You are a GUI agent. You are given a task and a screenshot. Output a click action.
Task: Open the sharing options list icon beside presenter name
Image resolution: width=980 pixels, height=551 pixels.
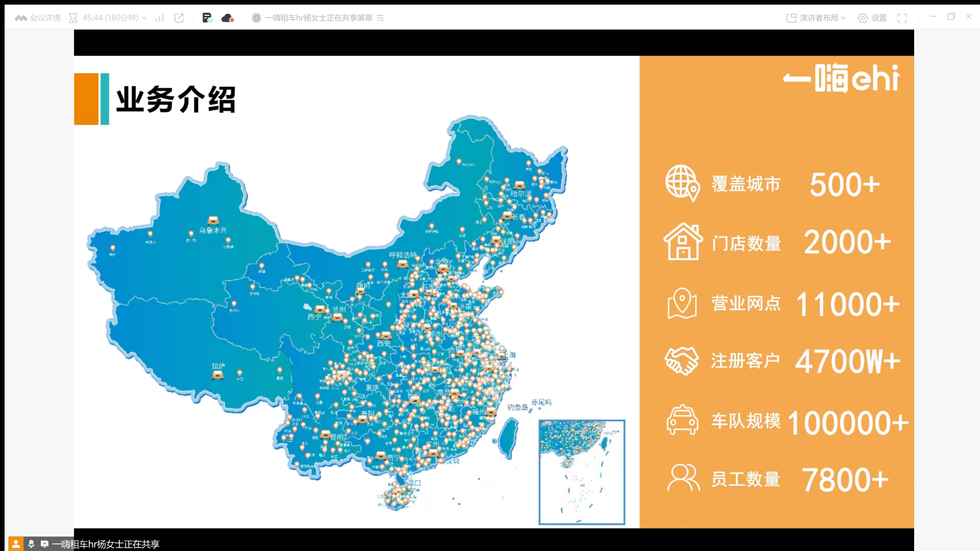(380, 18)
